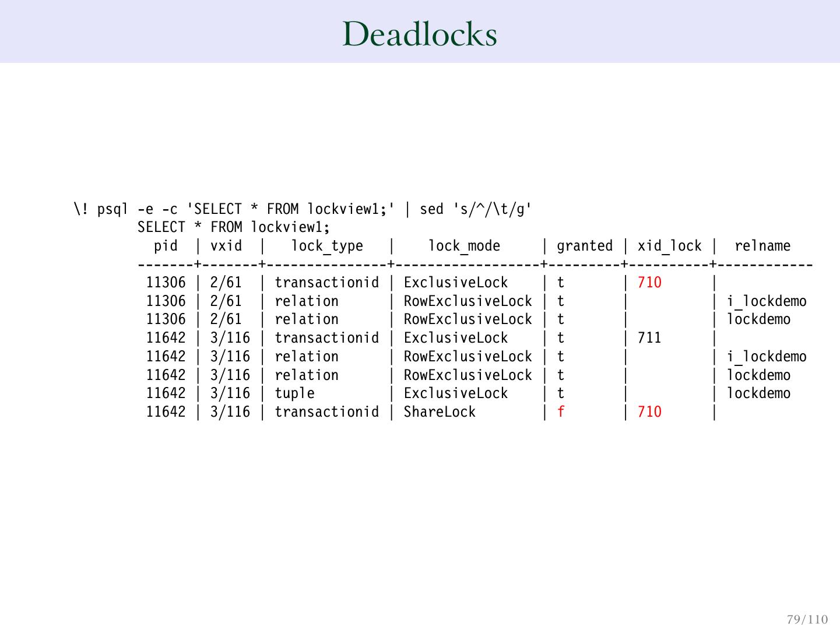
Task: Select the lock_type column header
Action: click(326, 246)
